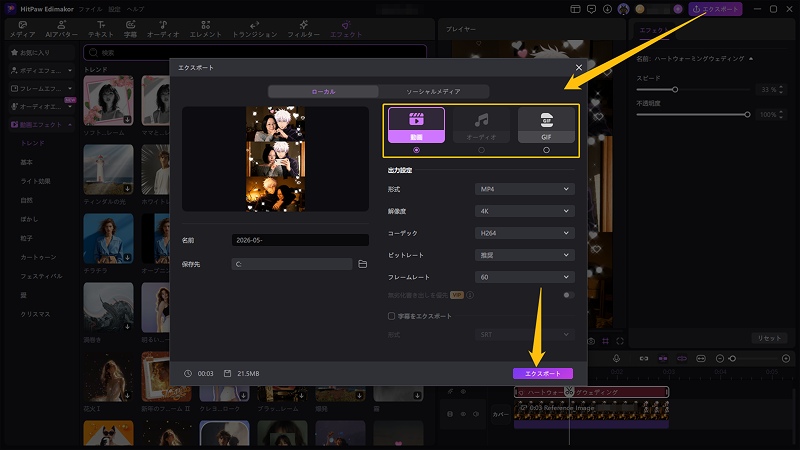Click the fit-timeline icon beside zoom-out
This screenshot has height=450, width=800.
click(x=701, y=359)
